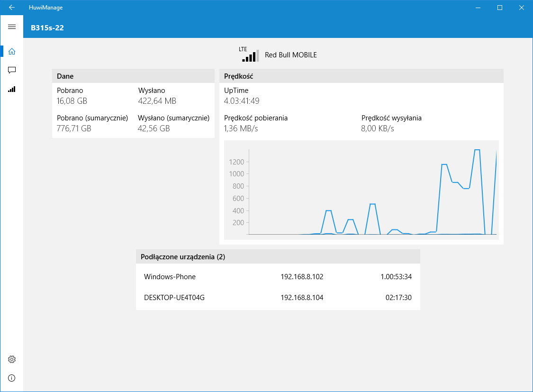Click the 200 label on chart axis

[x=238, y=223]
